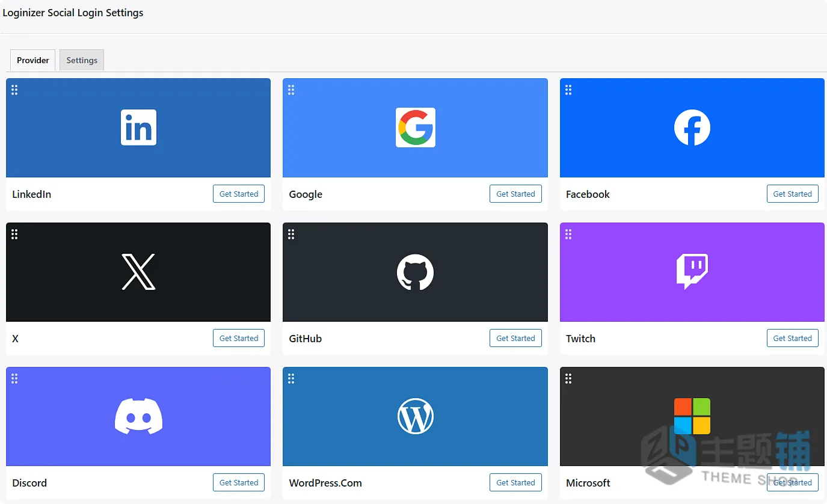Click the Twitch provider name
The image size is (827, 504).
580,339
